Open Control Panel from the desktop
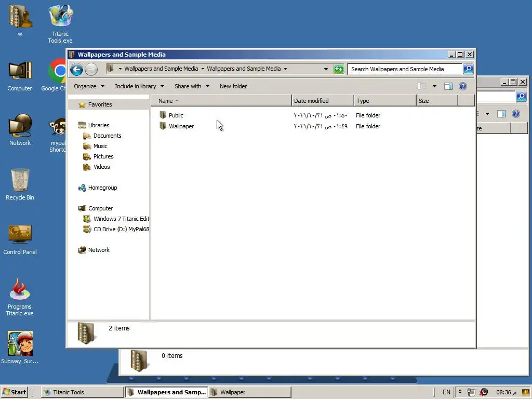This screenshot has height=399, width=532. [20, 239]
